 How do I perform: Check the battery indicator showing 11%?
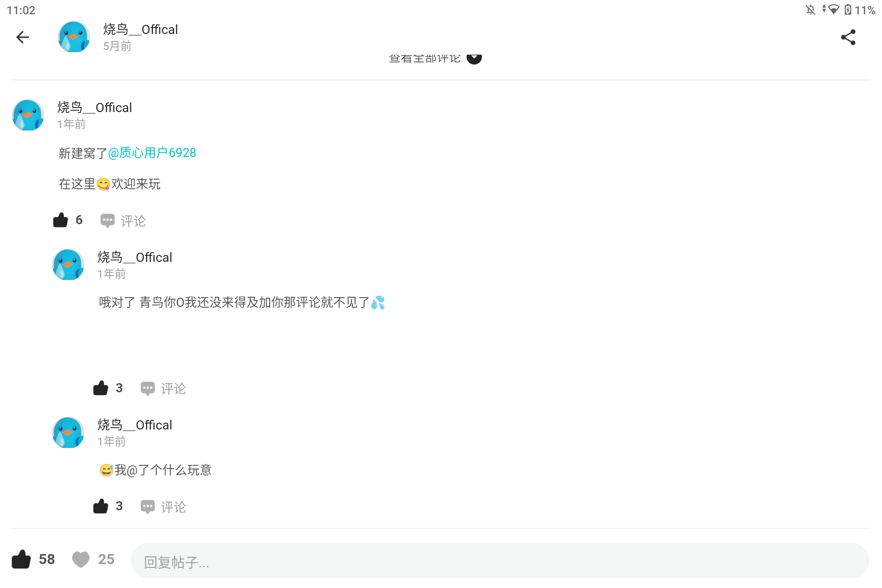(860, 10)
